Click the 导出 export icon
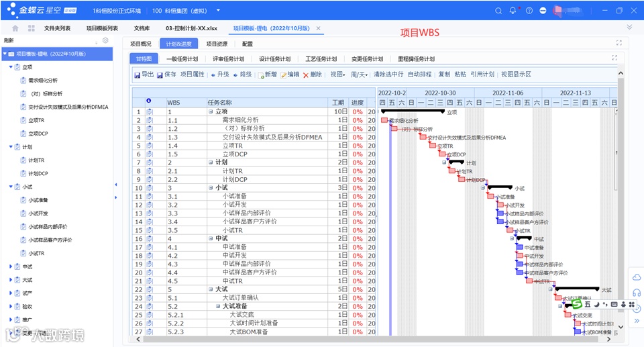 point(137,75)
